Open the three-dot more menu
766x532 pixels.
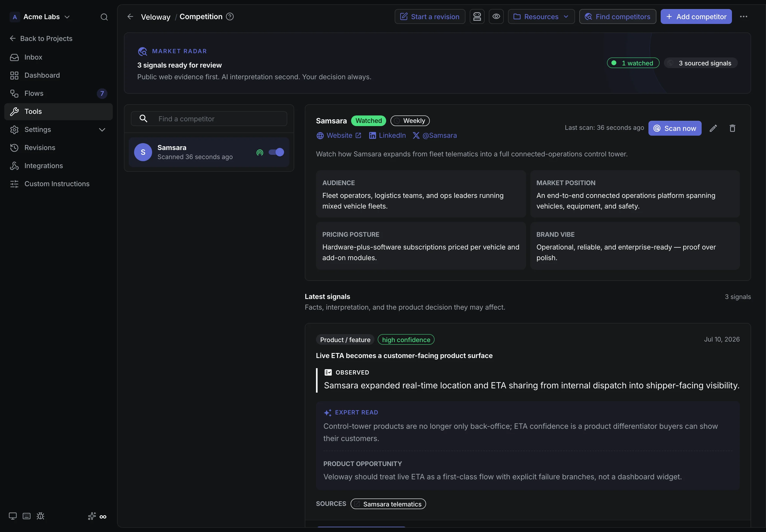tap(743, 17)
